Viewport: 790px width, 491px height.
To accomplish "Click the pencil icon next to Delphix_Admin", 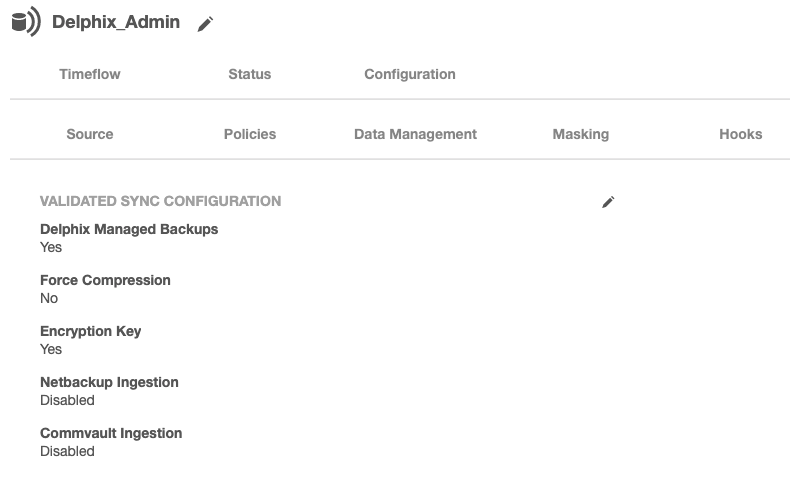I will [205, 24].
